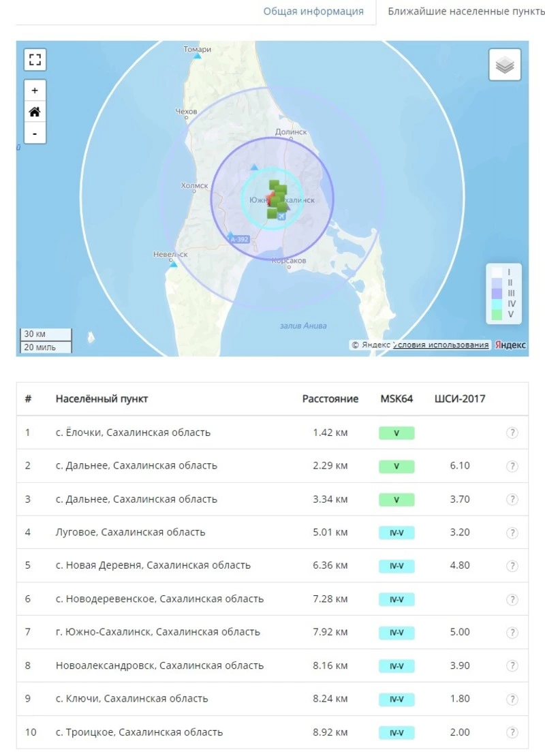Click the Томари blue triangle marker

[x=198, y=57]
